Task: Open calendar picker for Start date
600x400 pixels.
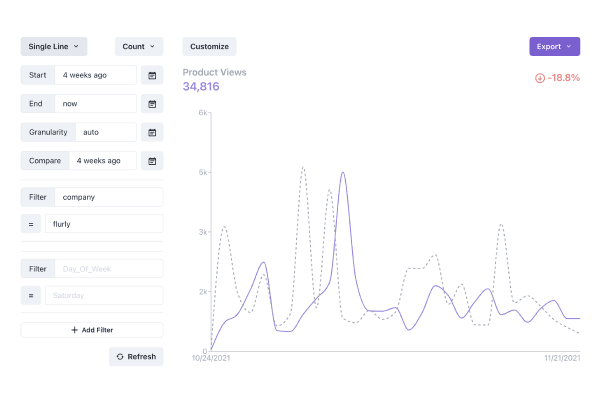Action: (152, 75)
